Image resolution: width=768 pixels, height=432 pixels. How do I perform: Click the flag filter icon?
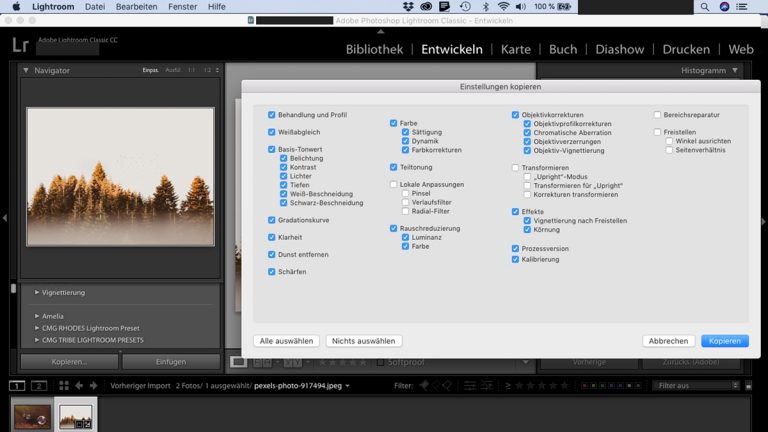(424, 385)
